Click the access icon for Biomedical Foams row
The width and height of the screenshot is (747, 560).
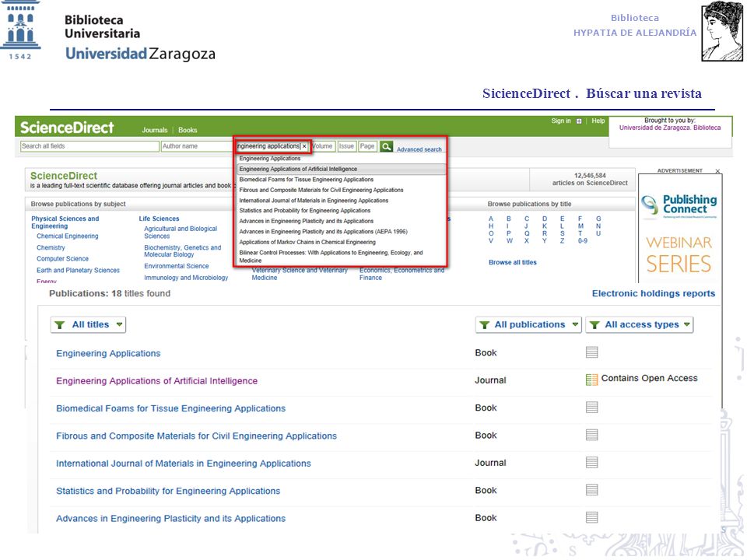(x=591, y=407)
